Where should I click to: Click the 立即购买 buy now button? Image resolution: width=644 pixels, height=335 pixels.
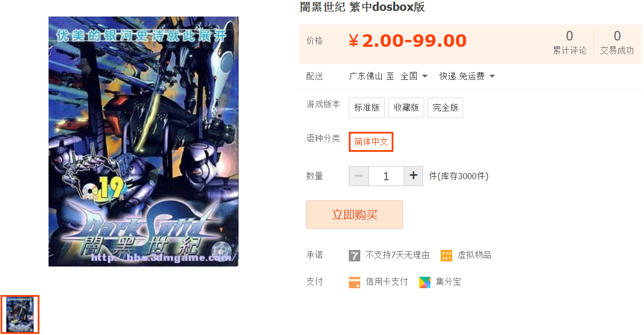point(355,215)
